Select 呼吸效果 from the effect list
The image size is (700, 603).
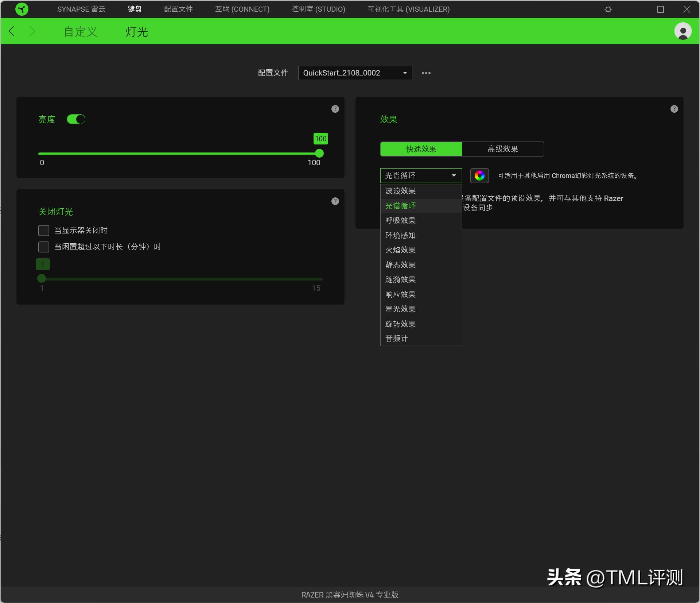[400, 221]
